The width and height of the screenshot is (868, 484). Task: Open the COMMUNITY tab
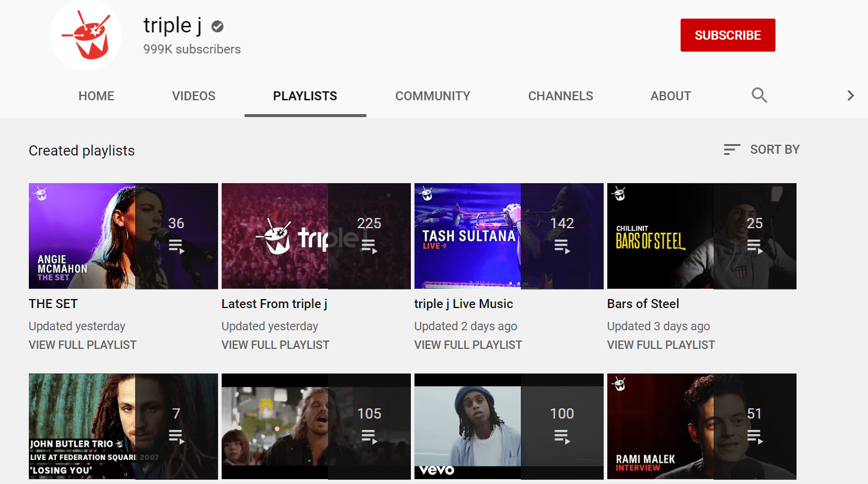(432, 96)
